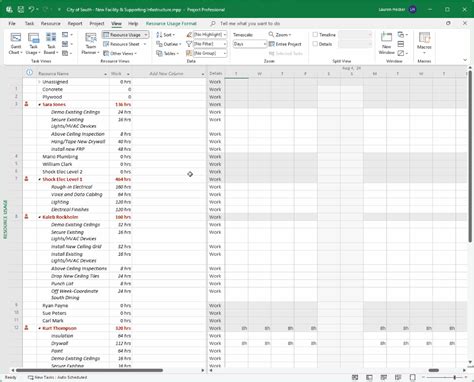Select the Rough-in Electrical assignment
Viewport: 474px width, 382px height.
pos(72,187)
